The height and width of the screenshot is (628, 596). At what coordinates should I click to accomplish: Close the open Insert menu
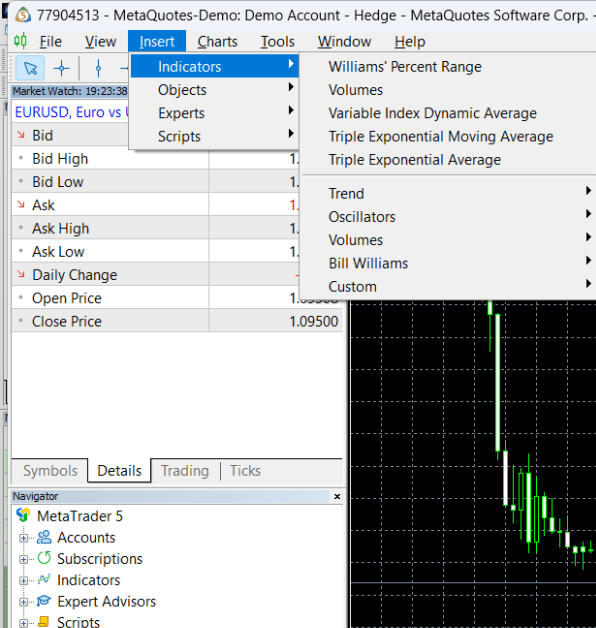click(x=157, y=41)
